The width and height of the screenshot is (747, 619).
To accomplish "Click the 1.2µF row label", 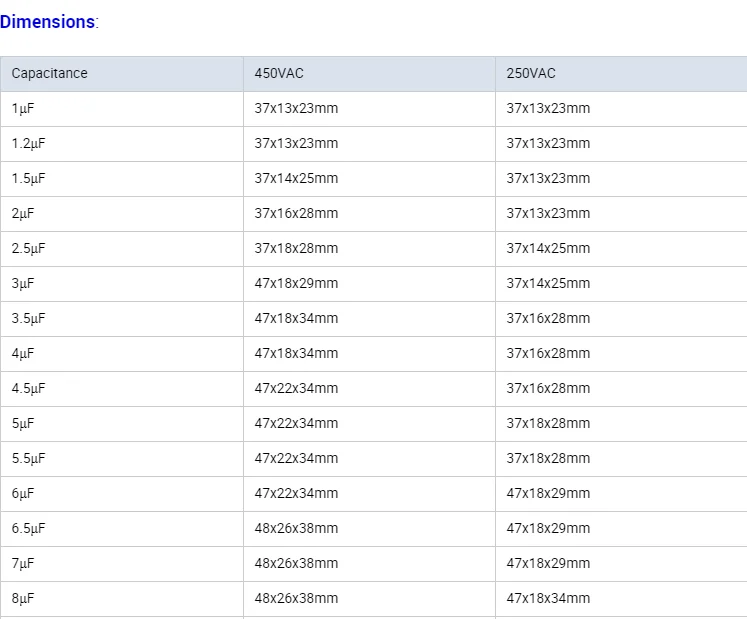I will [x=28, y=144].
